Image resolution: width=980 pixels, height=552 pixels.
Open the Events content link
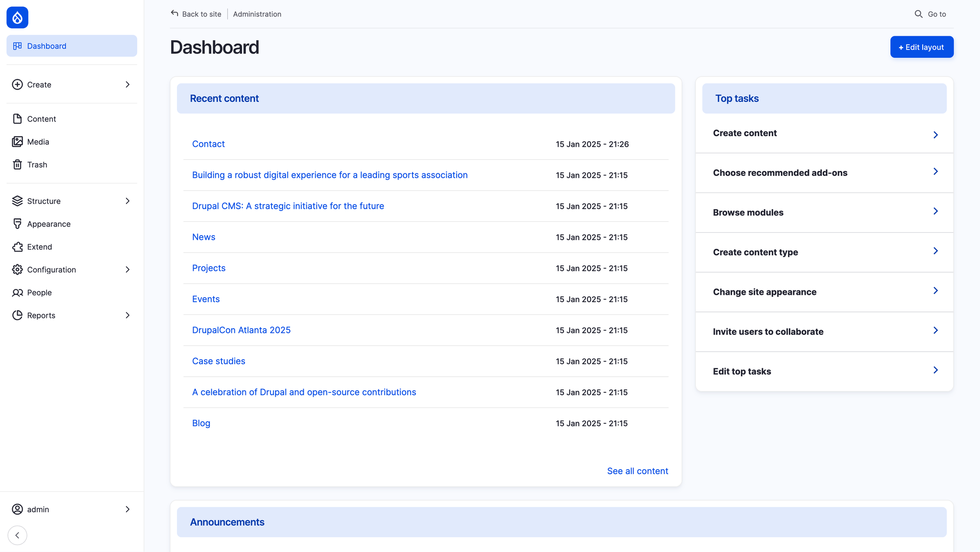206,299
